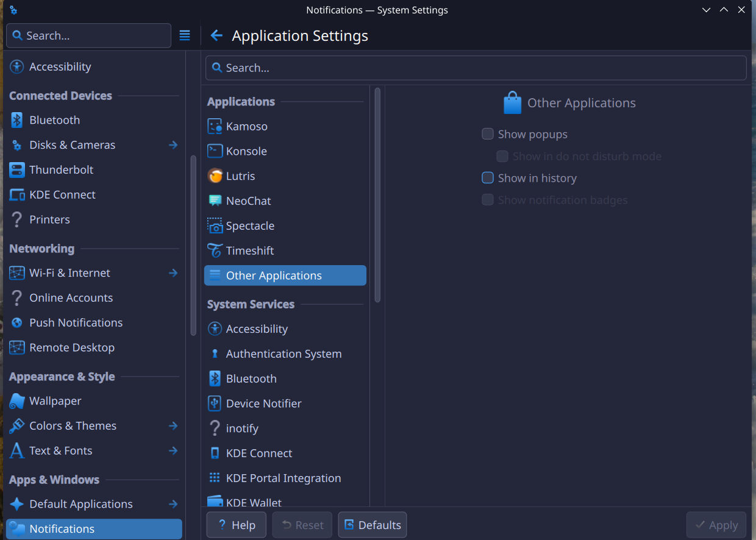Expand the Disks & Cameras arrow
This screenshot has height=540, width=756.
[173, 145]
